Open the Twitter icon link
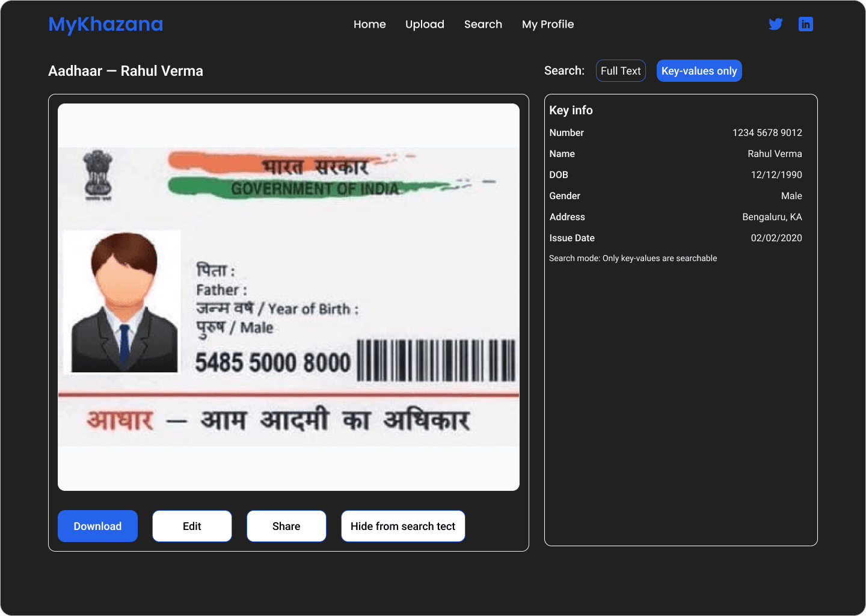This screenshot has width=866, height=616. 776,24
